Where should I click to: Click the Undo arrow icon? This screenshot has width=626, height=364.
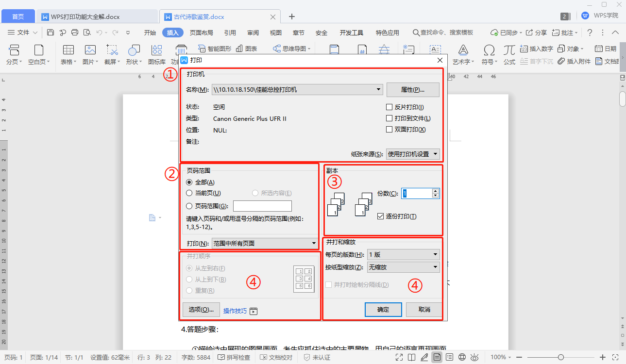(99, 33)
